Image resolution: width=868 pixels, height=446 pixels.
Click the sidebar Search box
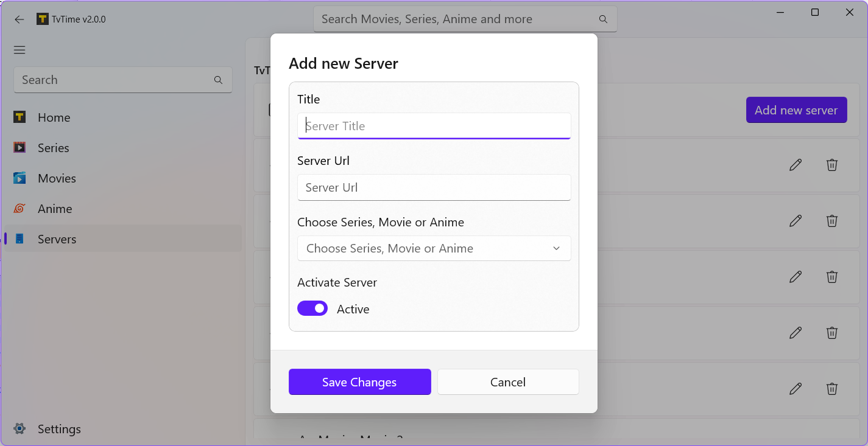tap(123, 80)
